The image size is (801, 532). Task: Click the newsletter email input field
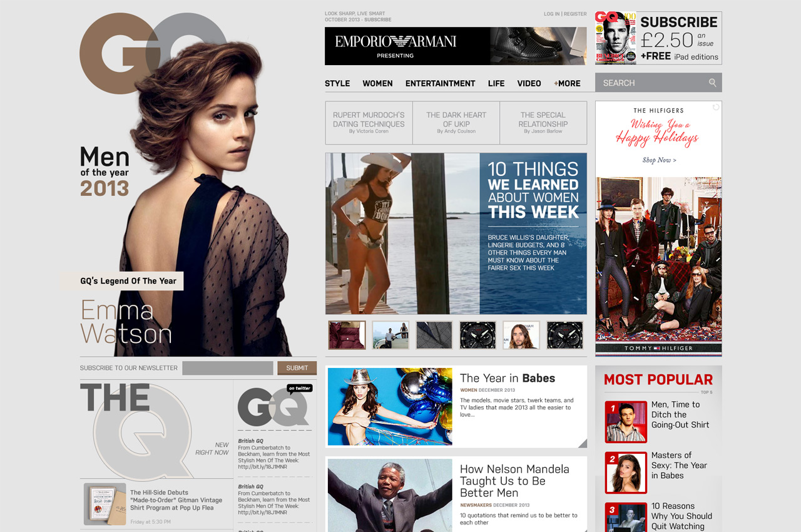tap(228, 368)
